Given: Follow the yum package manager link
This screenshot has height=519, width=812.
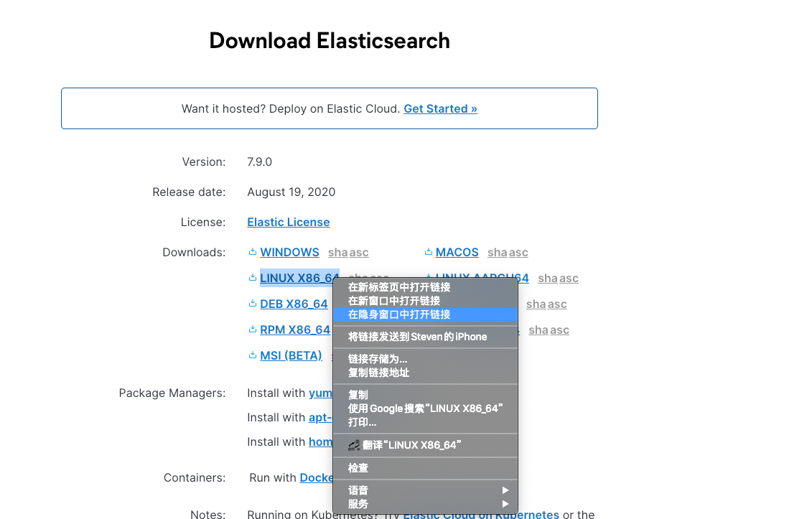Looking at the screenshot, I should (320, 393).
